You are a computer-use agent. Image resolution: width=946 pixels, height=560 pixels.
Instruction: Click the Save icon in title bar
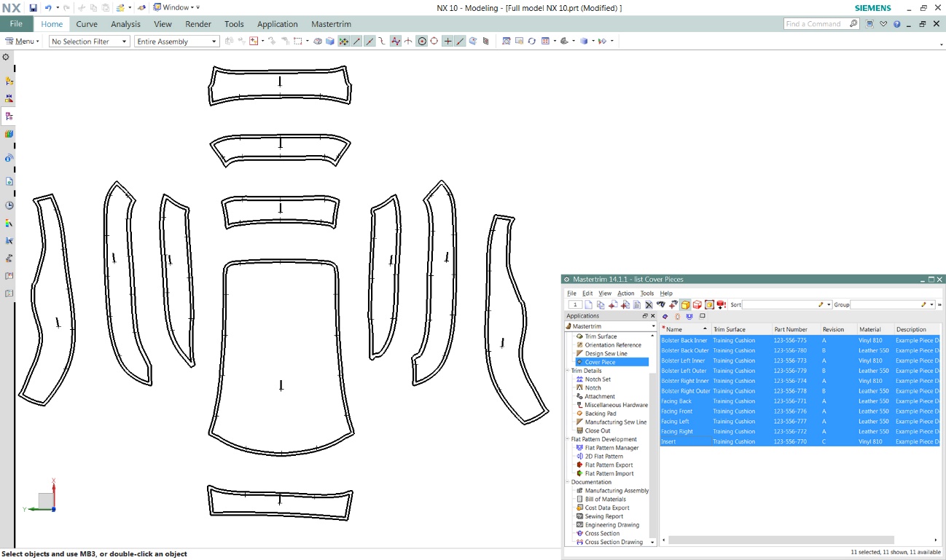tap(34, 7)
